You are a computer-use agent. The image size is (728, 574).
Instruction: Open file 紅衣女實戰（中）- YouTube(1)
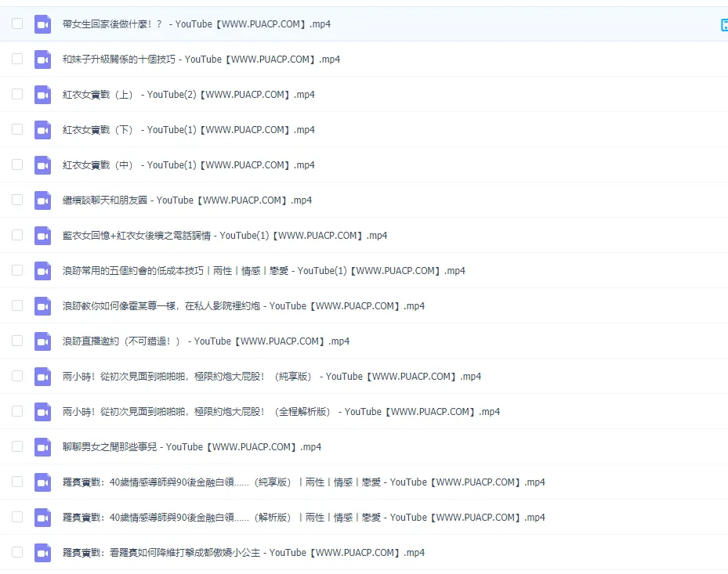[189, 165]
